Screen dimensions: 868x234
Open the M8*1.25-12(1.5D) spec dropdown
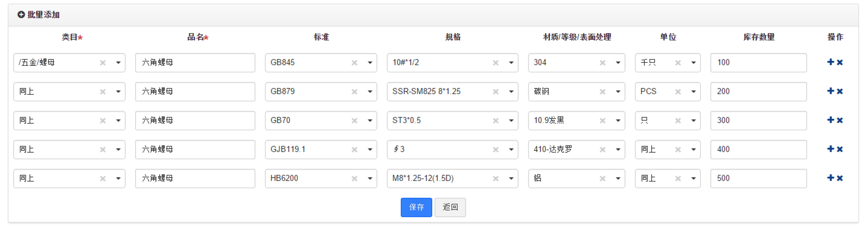(x=511, y=179)
